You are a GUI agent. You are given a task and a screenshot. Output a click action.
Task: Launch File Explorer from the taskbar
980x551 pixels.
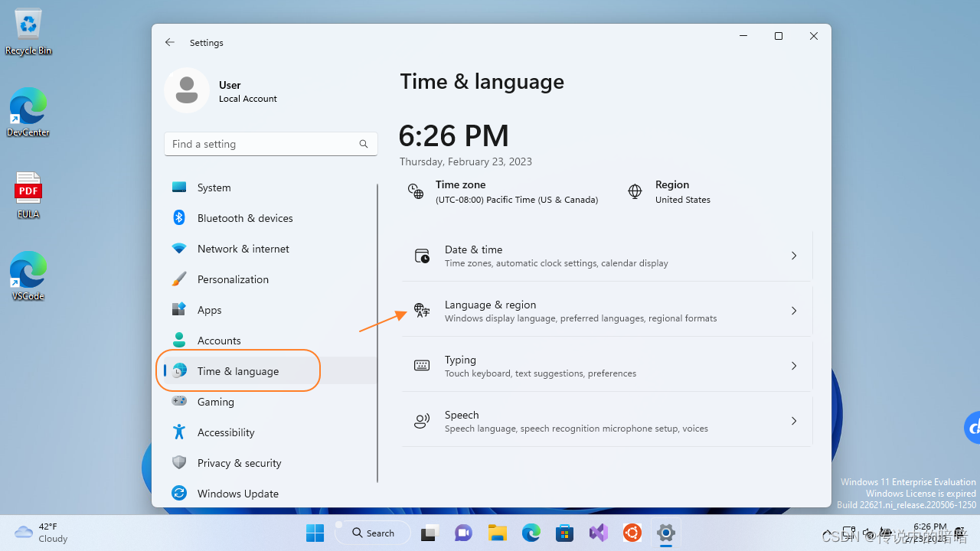tap(498, 533)
